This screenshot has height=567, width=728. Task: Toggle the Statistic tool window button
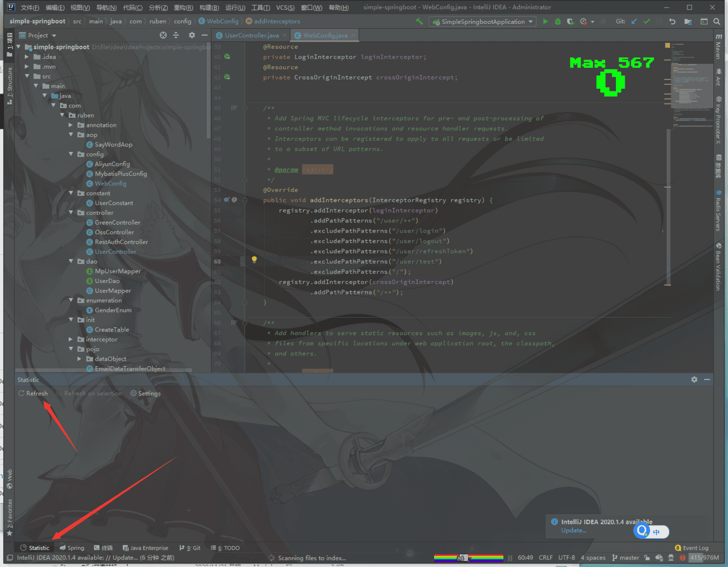[35, 548]
